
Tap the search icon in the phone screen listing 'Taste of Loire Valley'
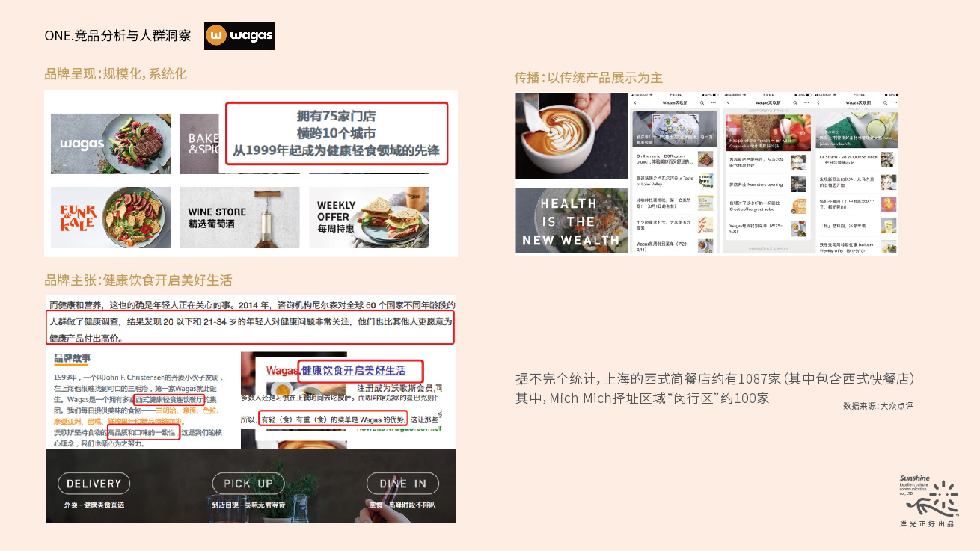702,102
